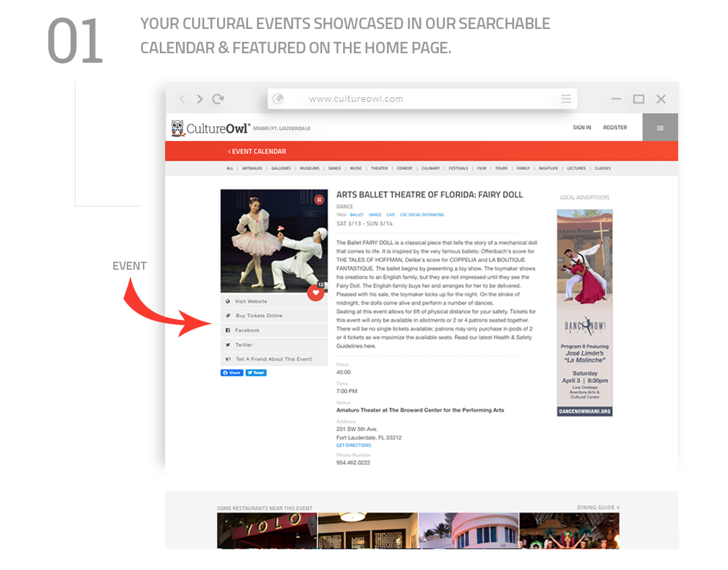
Task: Open the Get Directions link
Action: pyautogui.click(x=354, y=445)
